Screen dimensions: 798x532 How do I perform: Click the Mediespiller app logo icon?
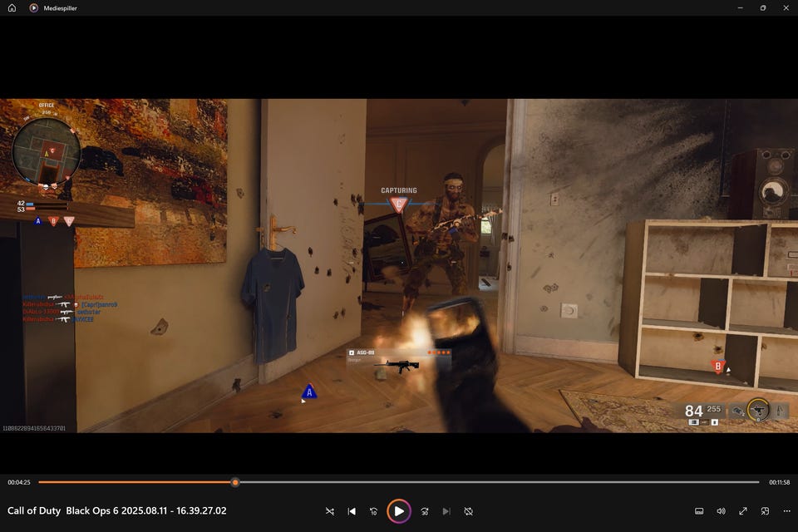33,7
